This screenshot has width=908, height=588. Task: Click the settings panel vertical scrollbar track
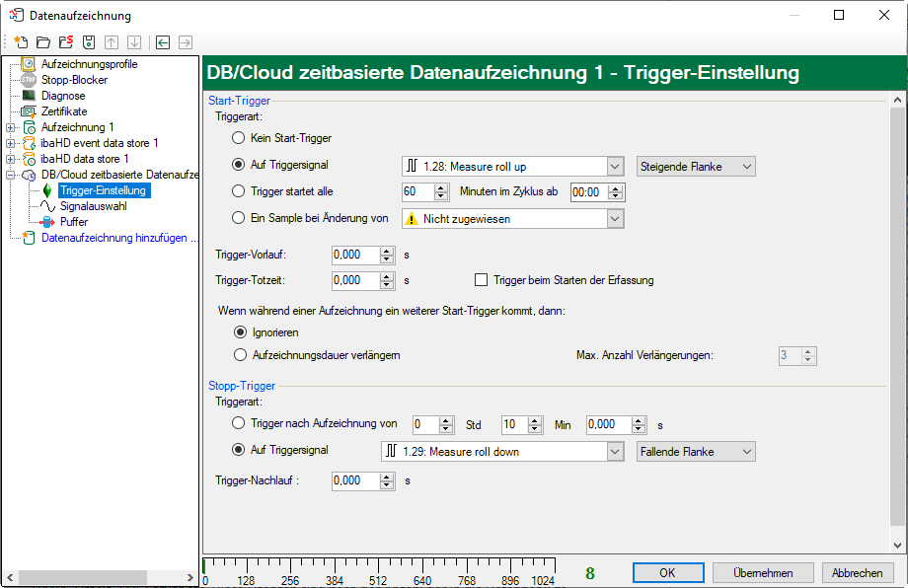[897, 323]
